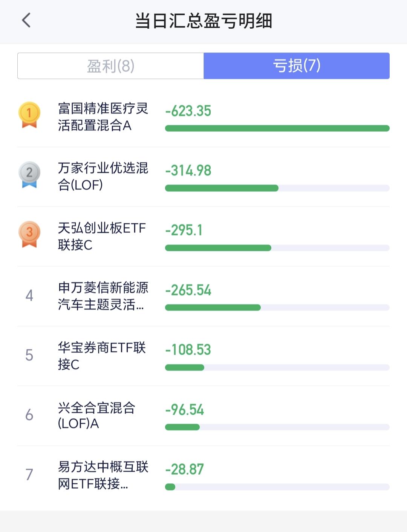Click the bronze rank 3 medal icon
The height and width of the screenshot is (532, 407).
[29, 234]
